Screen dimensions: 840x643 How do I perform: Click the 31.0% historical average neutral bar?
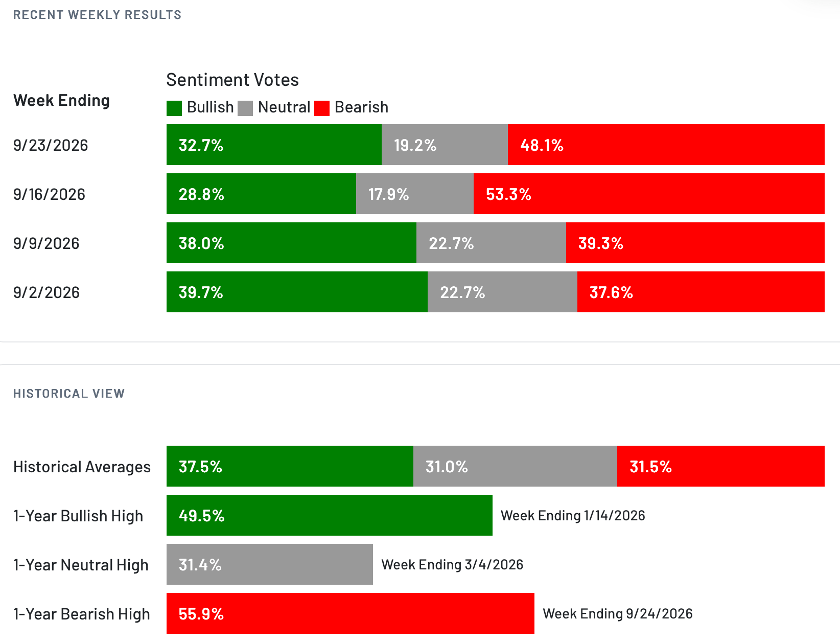pos(515,466)
